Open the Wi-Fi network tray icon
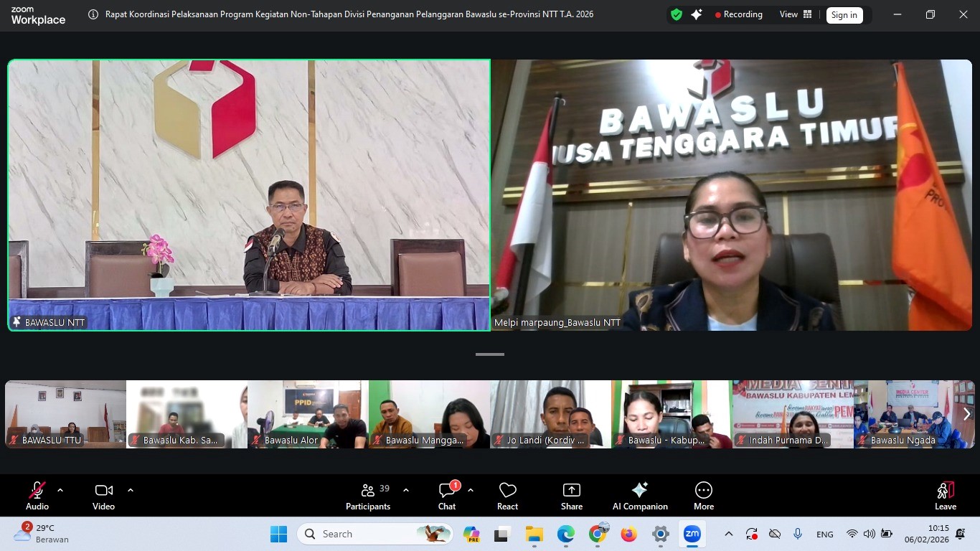 (x=852, y=534)
